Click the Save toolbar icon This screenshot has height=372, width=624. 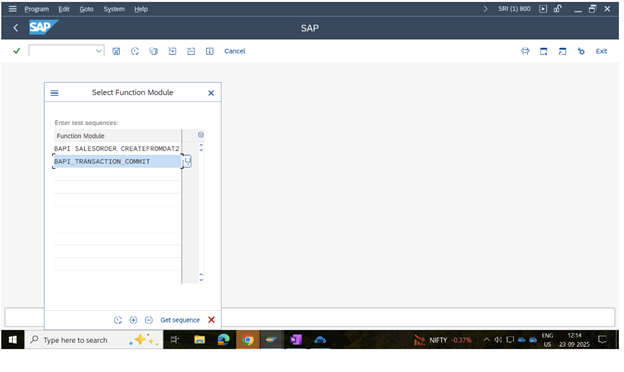pyautogui.click(x=116, y=51)
